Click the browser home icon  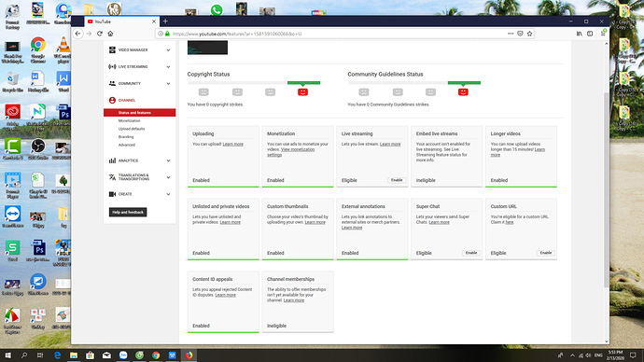[110, 34]
